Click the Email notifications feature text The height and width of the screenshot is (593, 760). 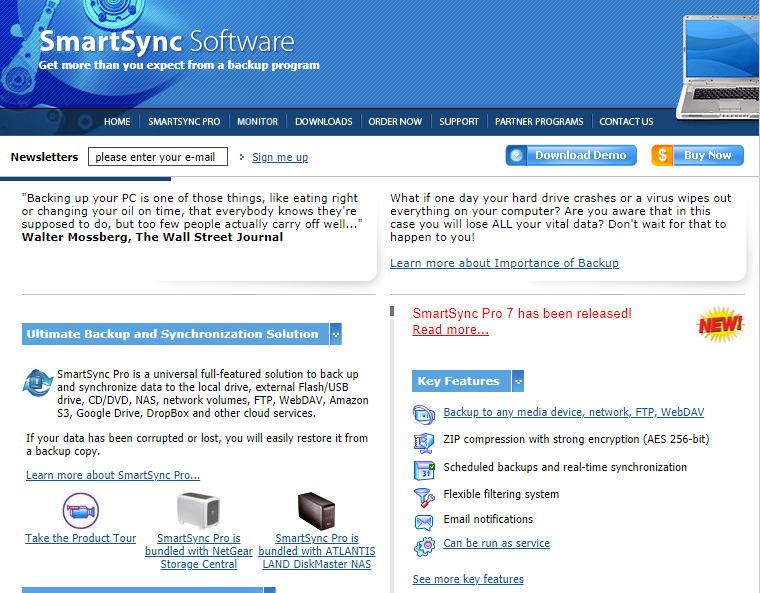(488, 519)
